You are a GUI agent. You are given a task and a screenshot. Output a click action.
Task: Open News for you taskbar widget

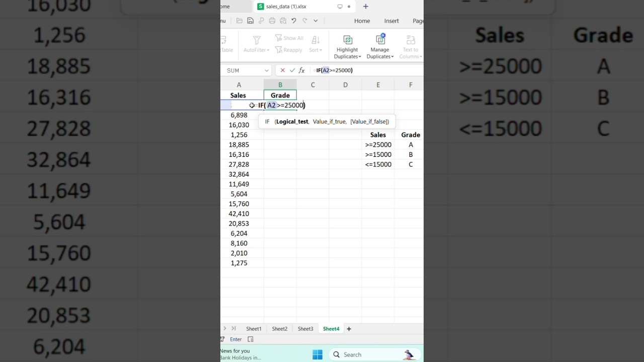pos(241,354)
